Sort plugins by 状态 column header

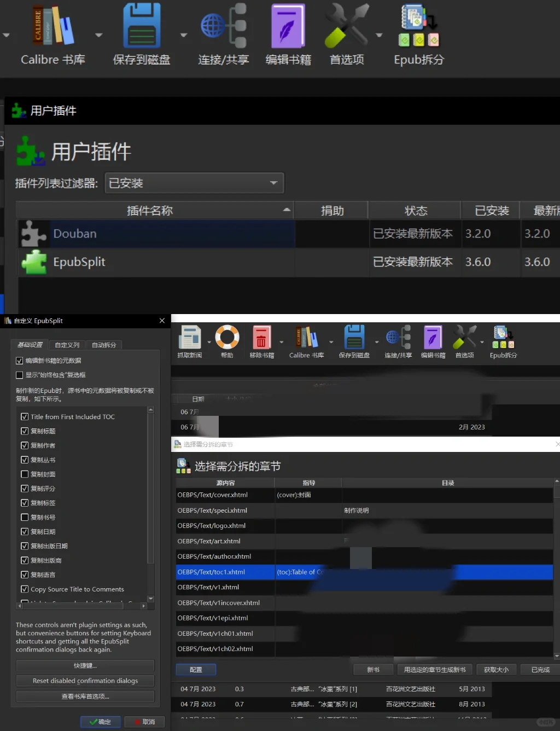[x=416, y=211]
